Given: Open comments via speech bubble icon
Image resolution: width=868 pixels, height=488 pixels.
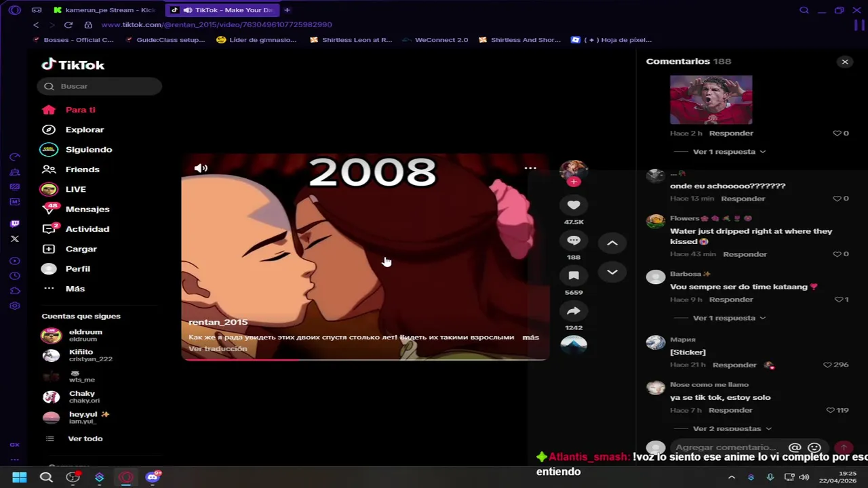Looking at the screenshot, I should (x=574, y=241).
